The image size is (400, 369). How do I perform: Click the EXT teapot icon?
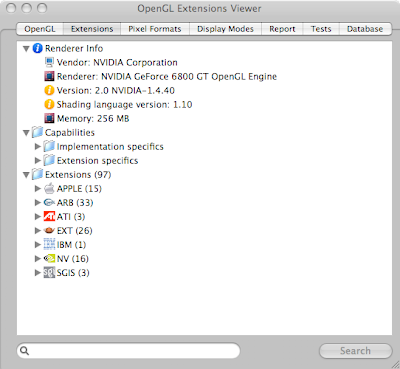coord(49,230)
